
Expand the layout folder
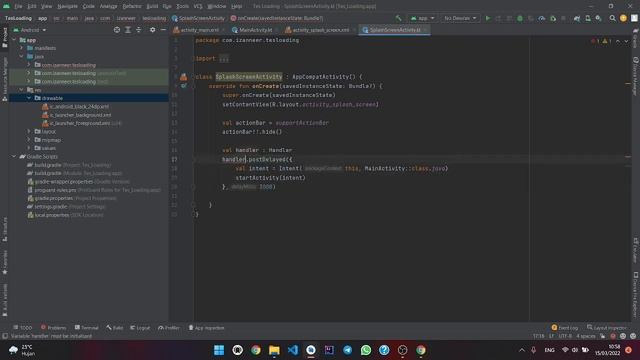click(x=29, y=131)
